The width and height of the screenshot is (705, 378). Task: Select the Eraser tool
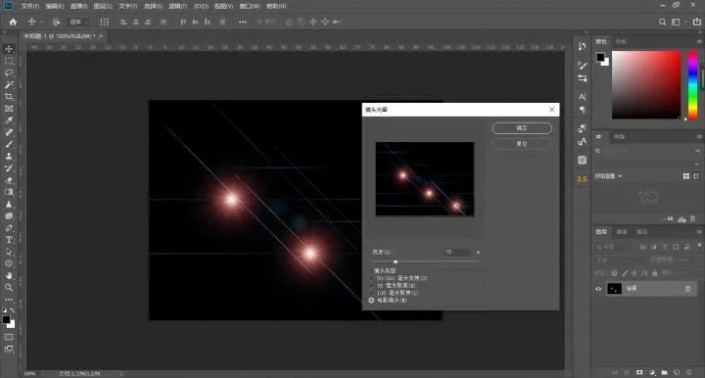point(9,180)
